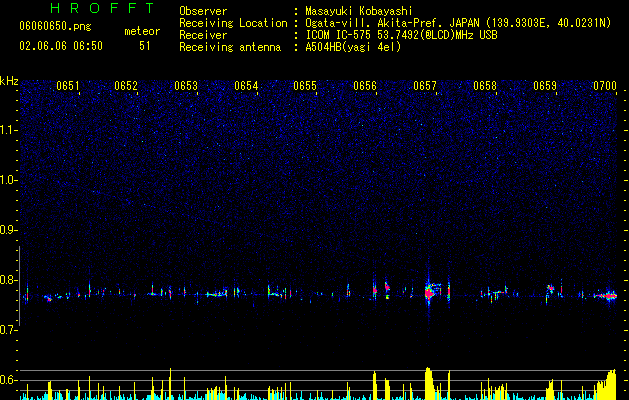
Task: Click the date stamp 02.06.06 06:50
Action: tap(61, 46)
